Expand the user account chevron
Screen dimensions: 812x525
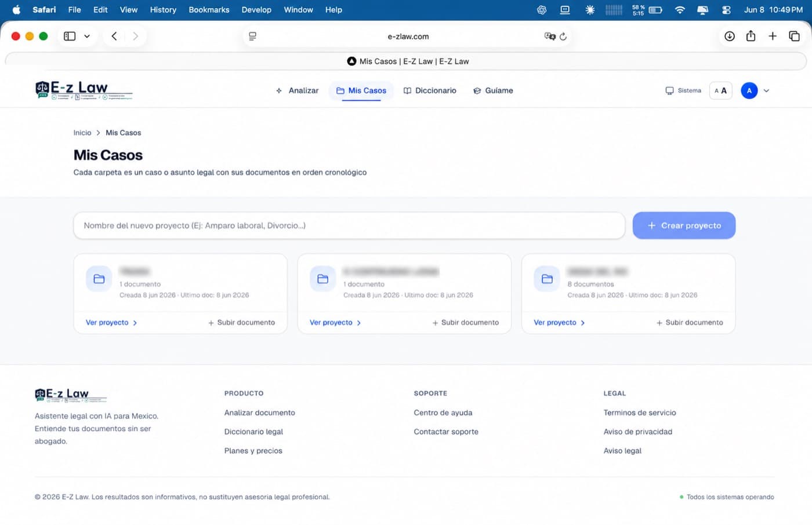click(766, 90)
